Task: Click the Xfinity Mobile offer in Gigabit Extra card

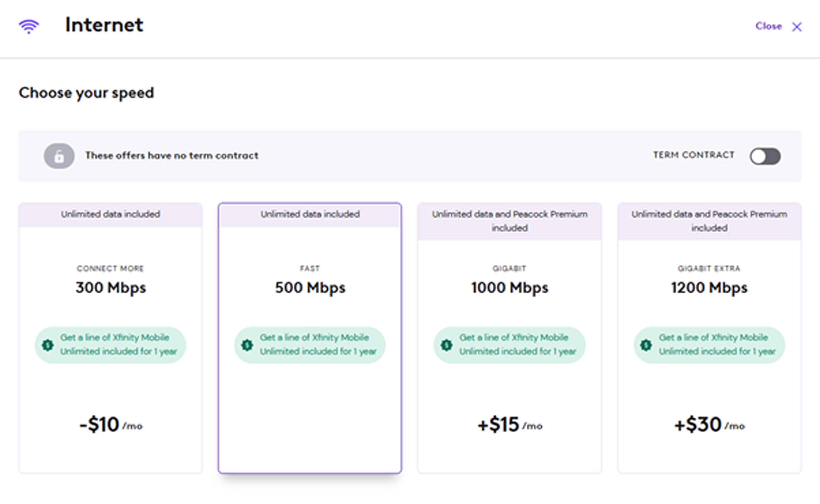Action: 717,345
